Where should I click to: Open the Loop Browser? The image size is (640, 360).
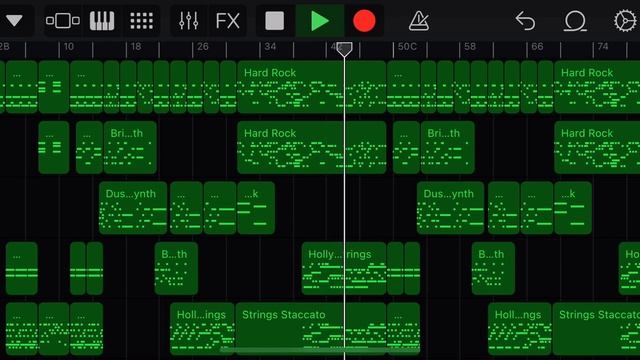coord(575,20)
